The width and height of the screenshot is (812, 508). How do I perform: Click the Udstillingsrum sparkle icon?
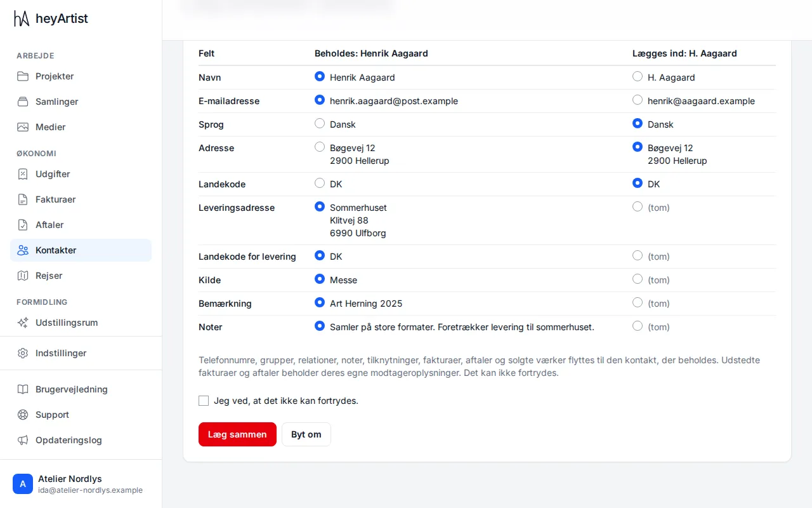[23, 323]
